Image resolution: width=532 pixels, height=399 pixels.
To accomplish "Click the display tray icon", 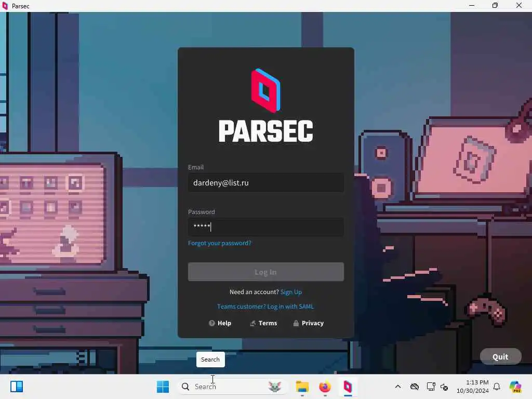I will (x=431, y=387).
